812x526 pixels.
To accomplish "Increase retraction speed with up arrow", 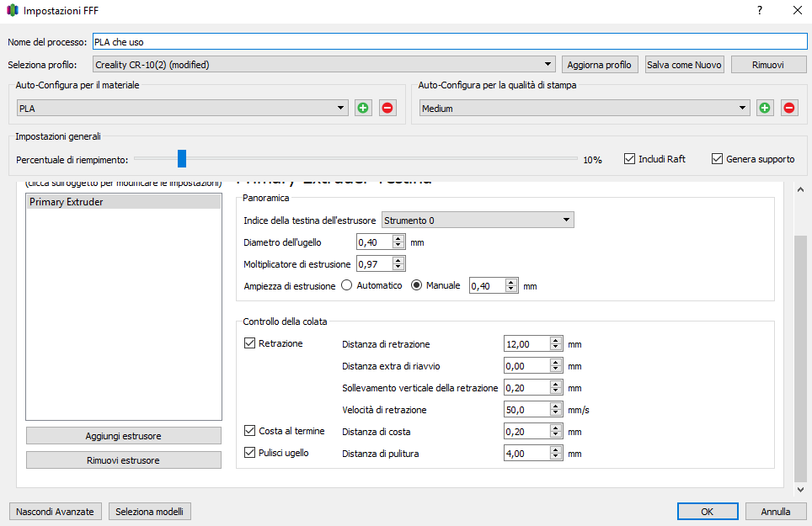I will coord(555,406).
